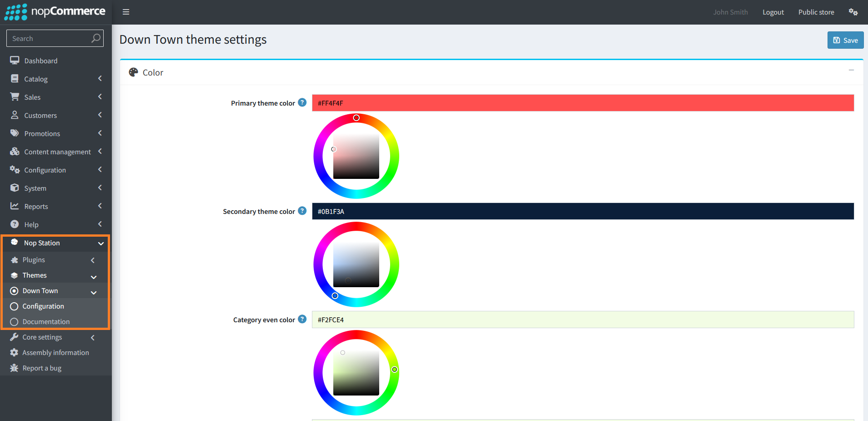Show help tooltip for Secondary theme color

(x=302, y=211)
